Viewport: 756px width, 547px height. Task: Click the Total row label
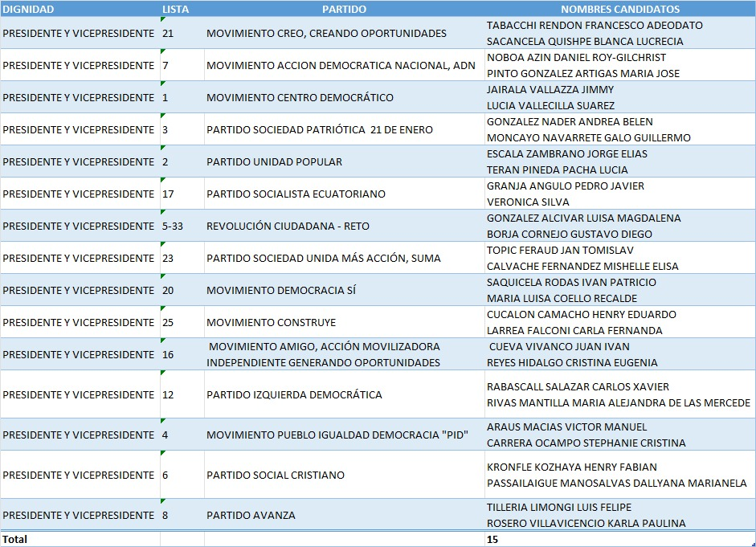tap(15, 539)
